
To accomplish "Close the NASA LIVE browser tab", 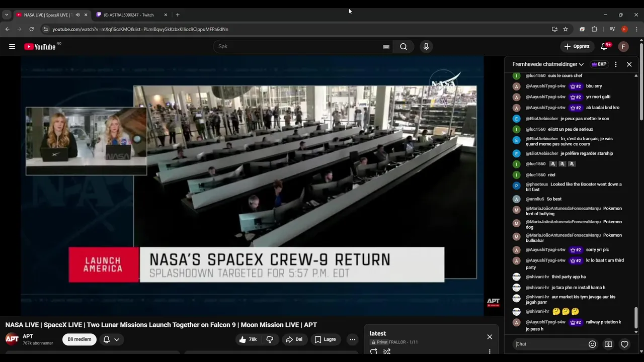I will point(86,15).
